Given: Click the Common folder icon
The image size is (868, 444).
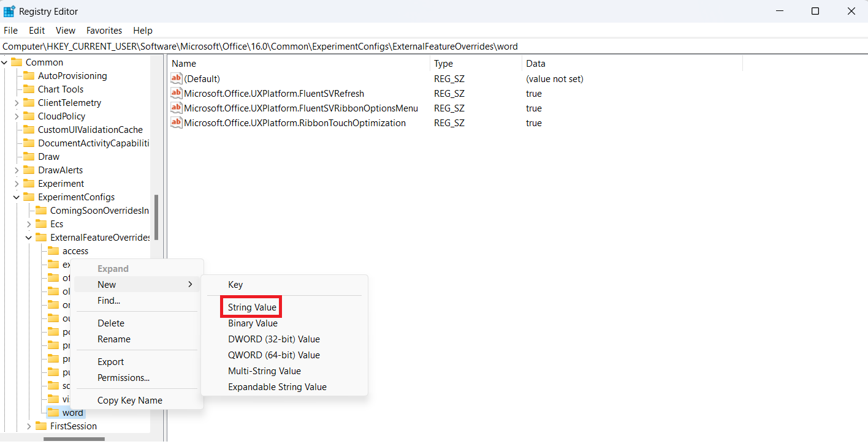Looking at the screenshot, I should point(17,62).
